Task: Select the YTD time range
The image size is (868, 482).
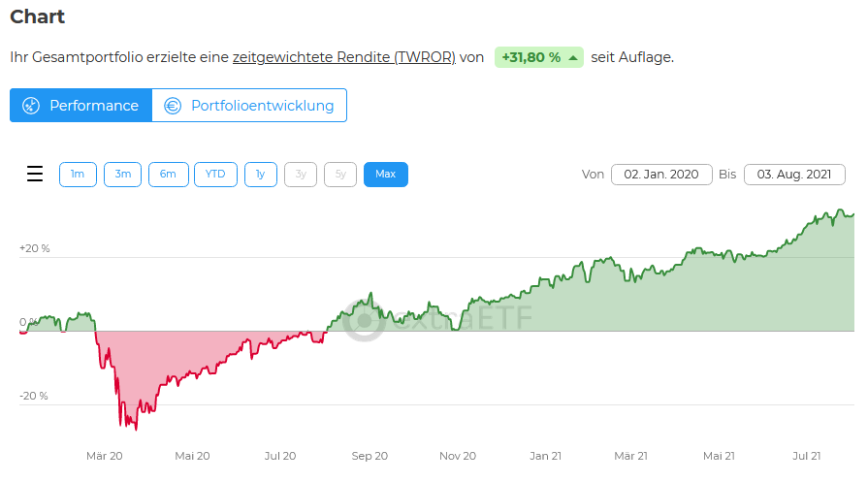Action: (x=215, y=175)
